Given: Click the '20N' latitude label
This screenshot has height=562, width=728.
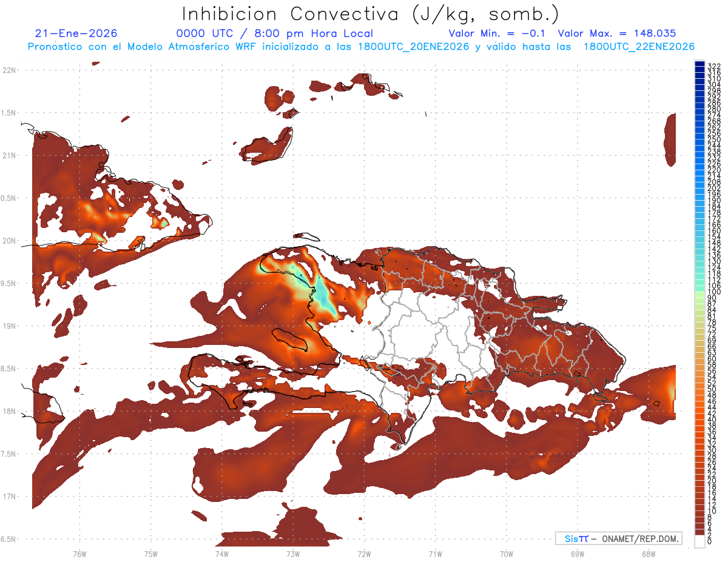Looking at the screenshot, I should tap(8, 241).
